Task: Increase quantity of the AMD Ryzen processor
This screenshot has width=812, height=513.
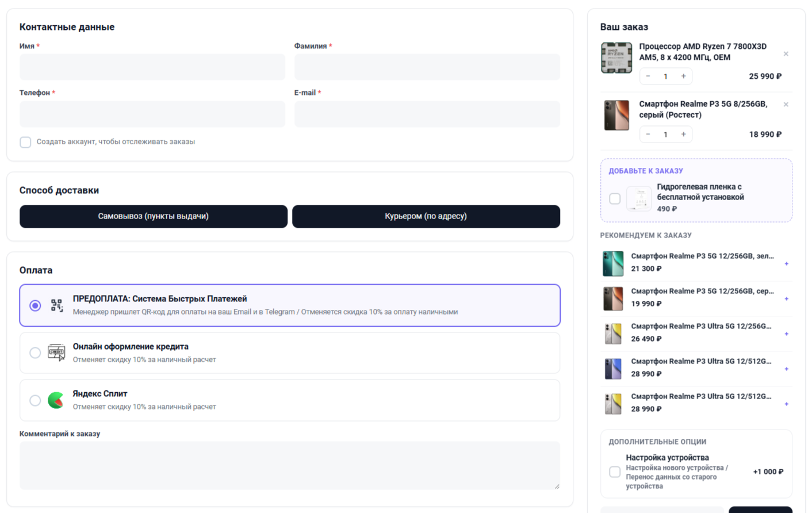Action: point(683,76)
